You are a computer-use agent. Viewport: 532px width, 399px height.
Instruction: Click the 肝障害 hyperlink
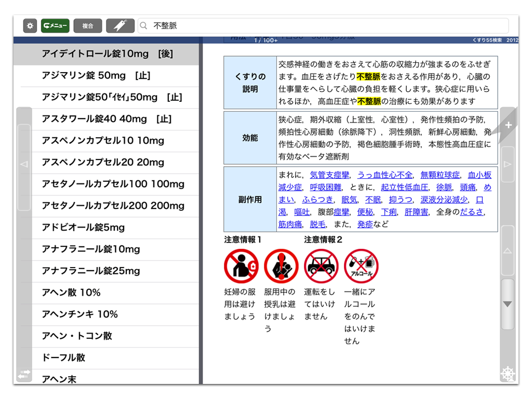click(x=416, y=212)
